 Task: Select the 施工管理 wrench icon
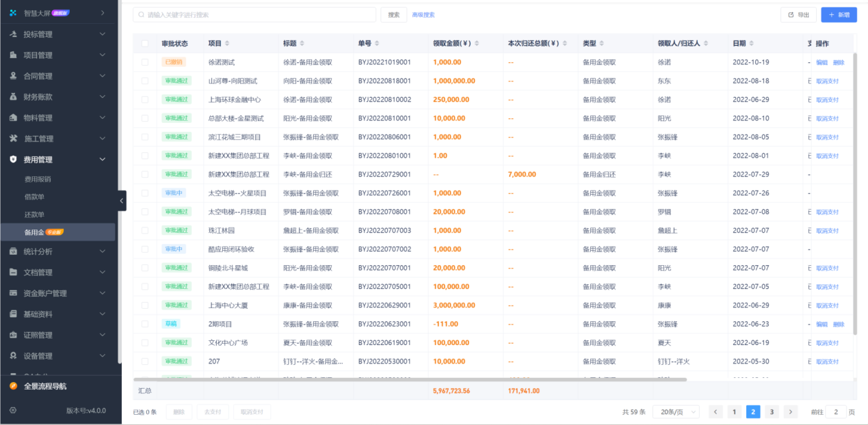coord(12,138)
